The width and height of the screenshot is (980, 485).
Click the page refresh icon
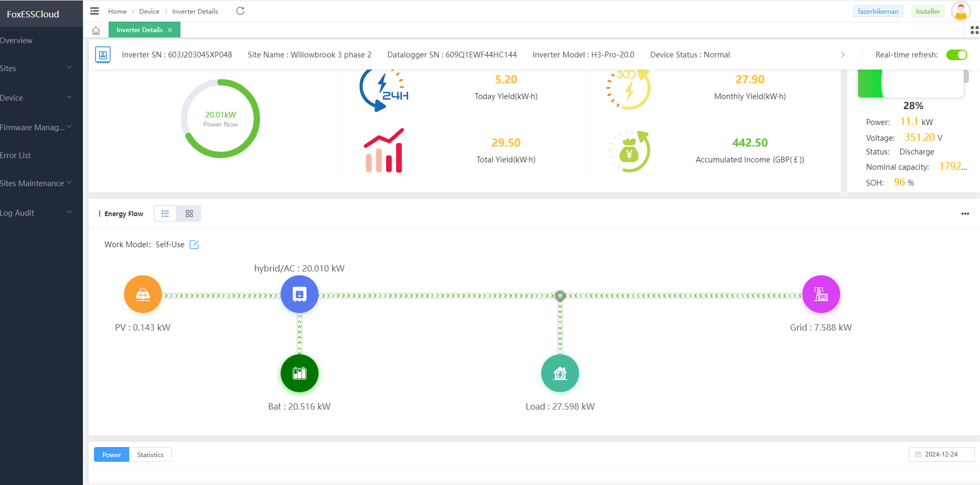(x=241, y=11)
